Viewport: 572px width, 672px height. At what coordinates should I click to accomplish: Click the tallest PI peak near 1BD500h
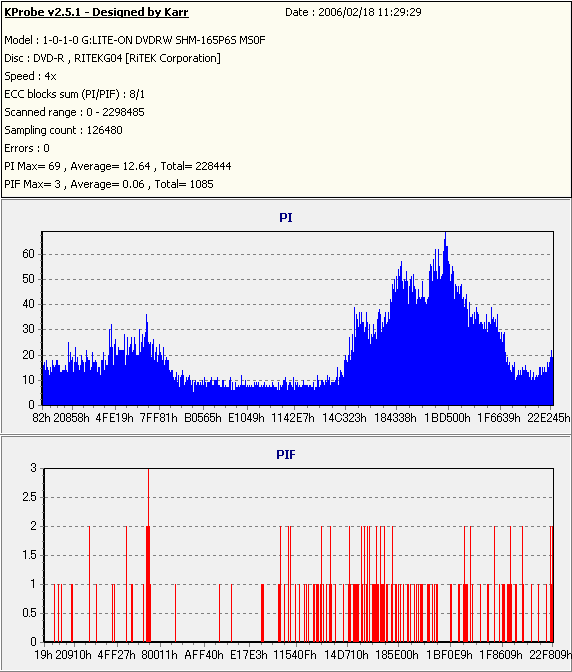pos(446,235)
